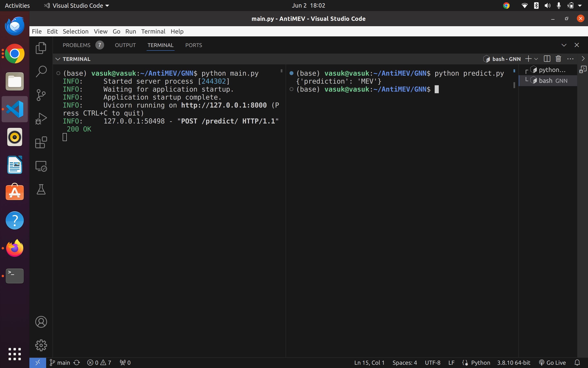The width and height of the screenshot is (588, 368).
Task: Open the File menu
Action: [37, 31]
